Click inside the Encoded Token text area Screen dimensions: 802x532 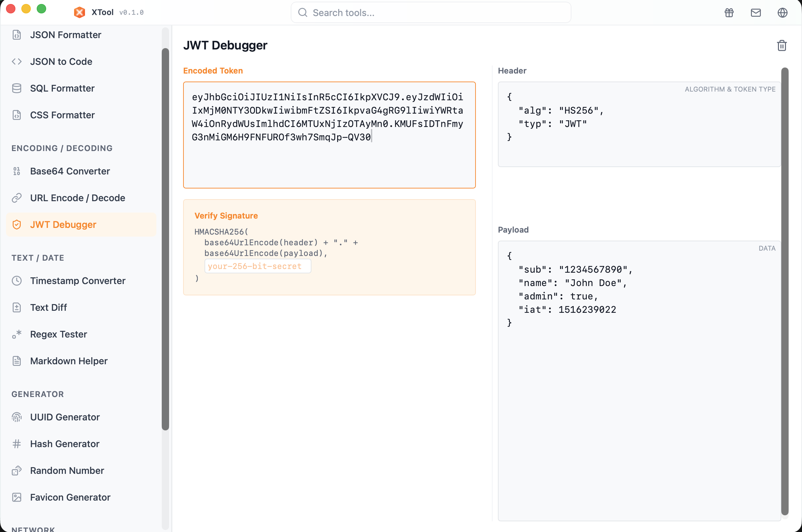[329, 163]
